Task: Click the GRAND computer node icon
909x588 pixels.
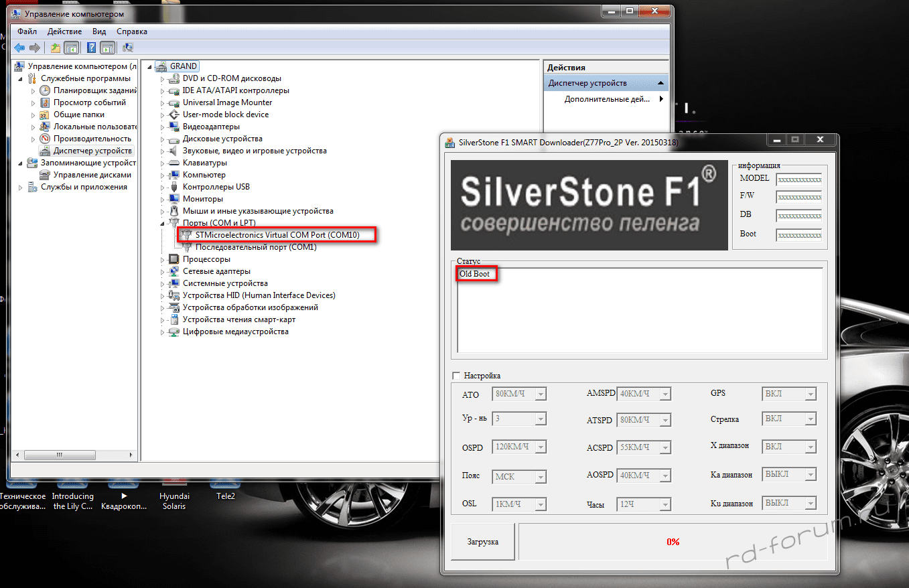Action: [x=161, y=66]
